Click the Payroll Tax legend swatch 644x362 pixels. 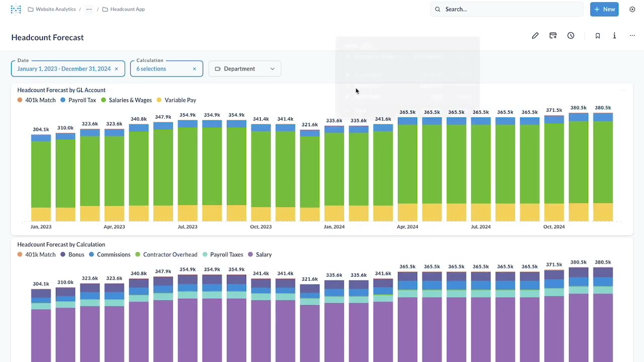63,100
